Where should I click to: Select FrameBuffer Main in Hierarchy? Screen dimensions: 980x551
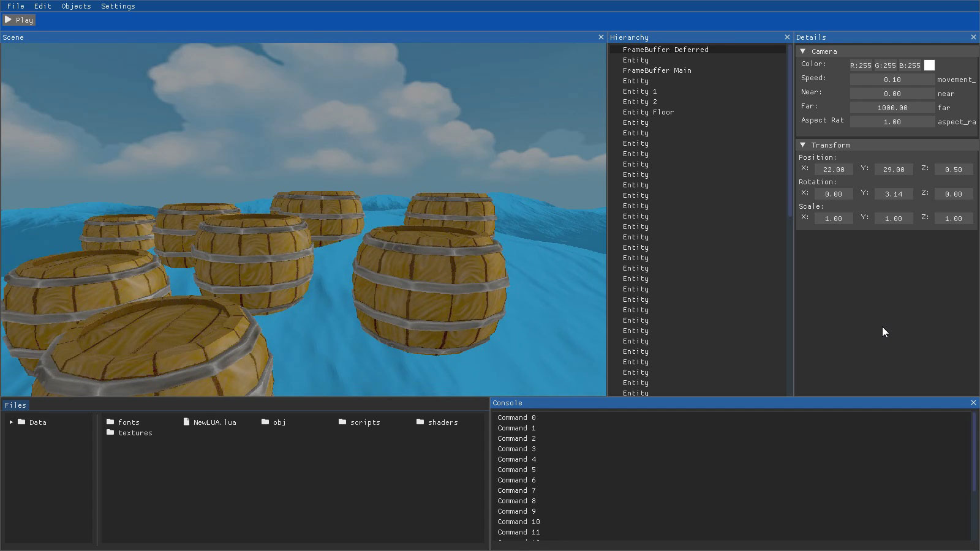[x=657, y=70]
